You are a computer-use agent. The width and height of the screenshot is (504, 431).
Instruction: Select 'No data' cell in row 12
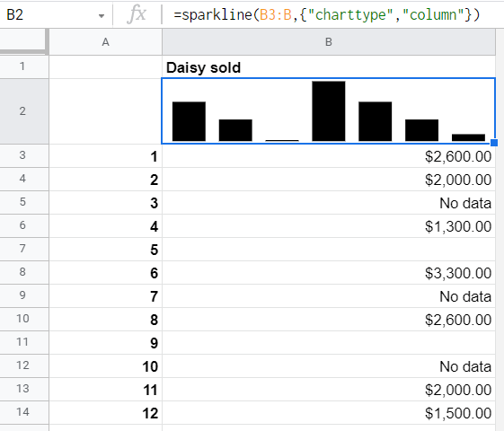point(329,365)
